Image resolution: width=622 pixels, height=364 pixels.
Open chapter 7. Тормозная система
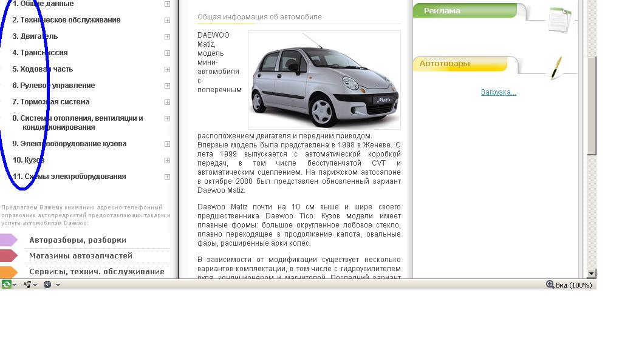51,102
